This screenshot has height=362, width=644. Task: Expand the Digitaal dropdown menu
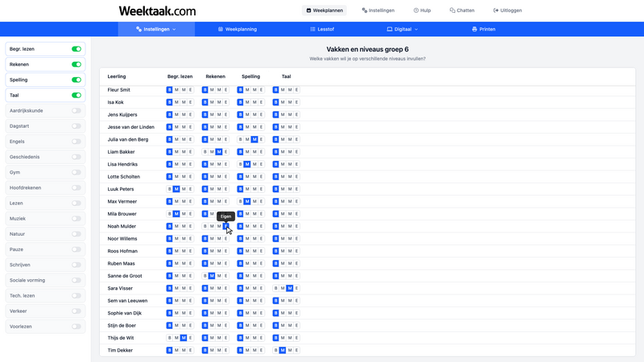pos(402,29)
